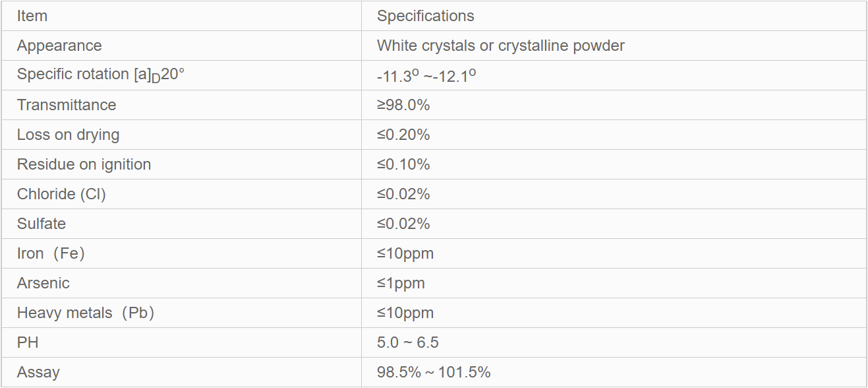Click the 'Iron (Fe)' row label
868x388 pixels.
51,253
